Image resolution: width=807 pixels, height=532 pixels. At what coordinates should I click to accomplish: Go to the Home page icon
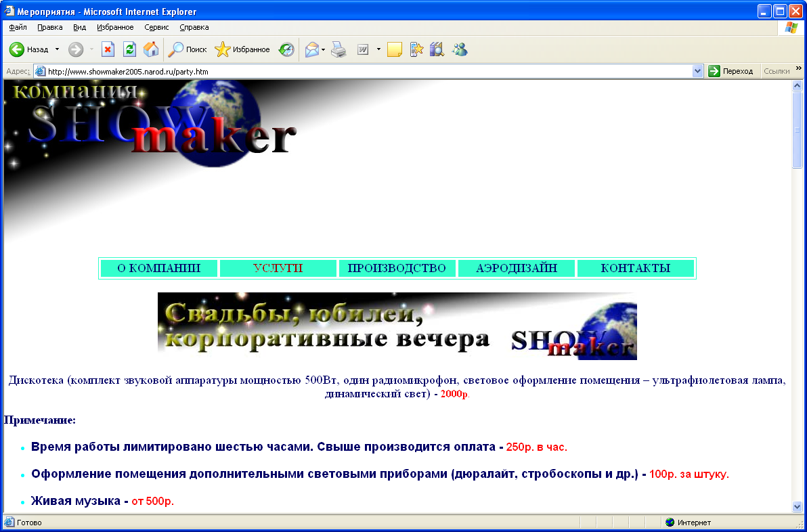tap(151, 49)
